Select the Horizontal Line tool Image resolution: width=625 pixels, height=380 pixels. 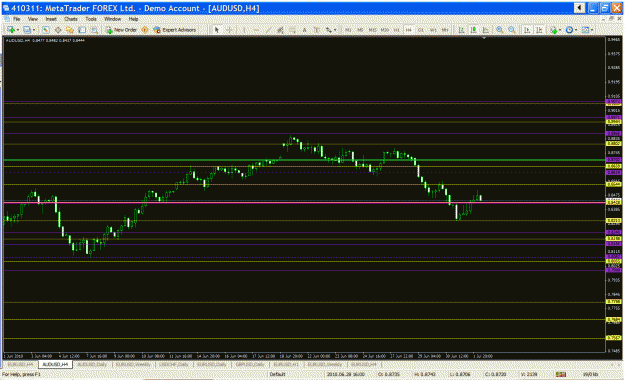tap(256, 30)
